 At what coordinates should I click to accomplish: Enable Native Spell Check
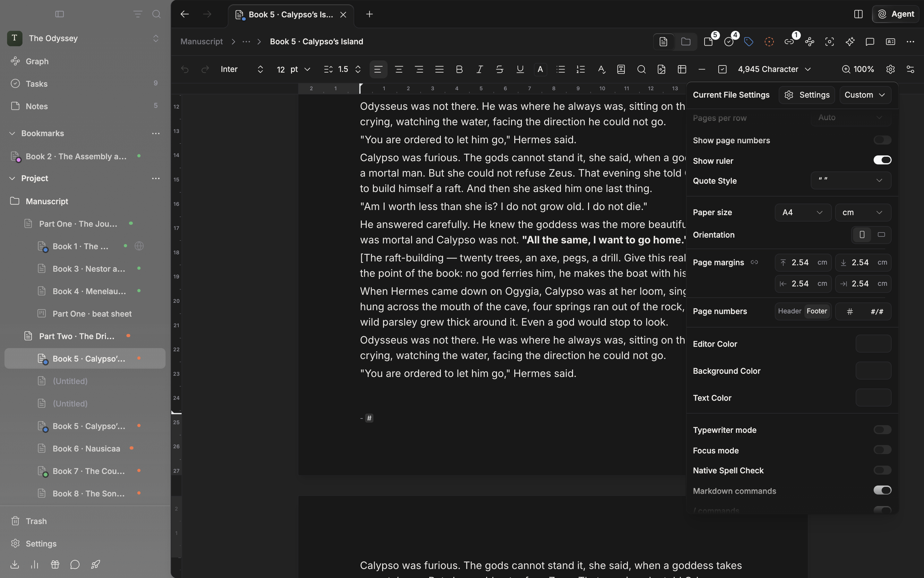tap(882, 470)
